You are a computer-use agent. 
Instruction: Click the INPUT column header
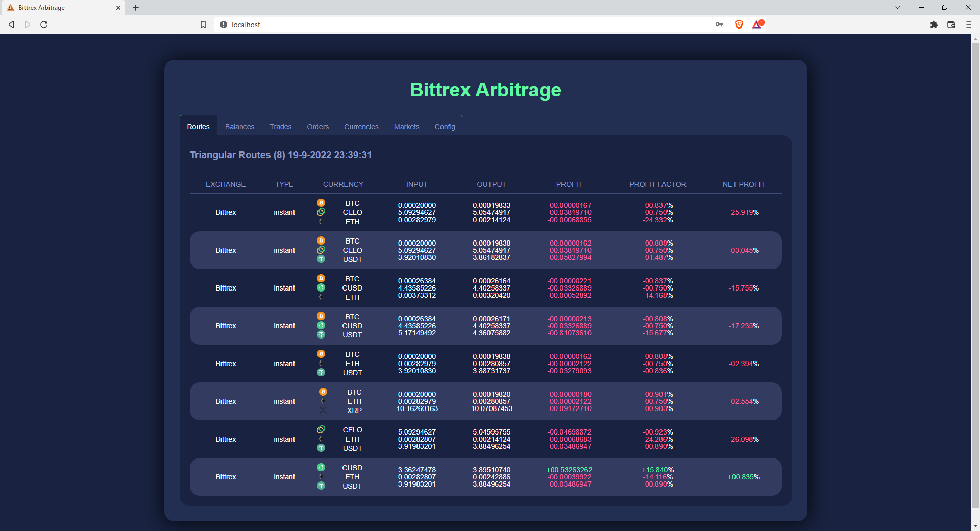coord(417,184)
